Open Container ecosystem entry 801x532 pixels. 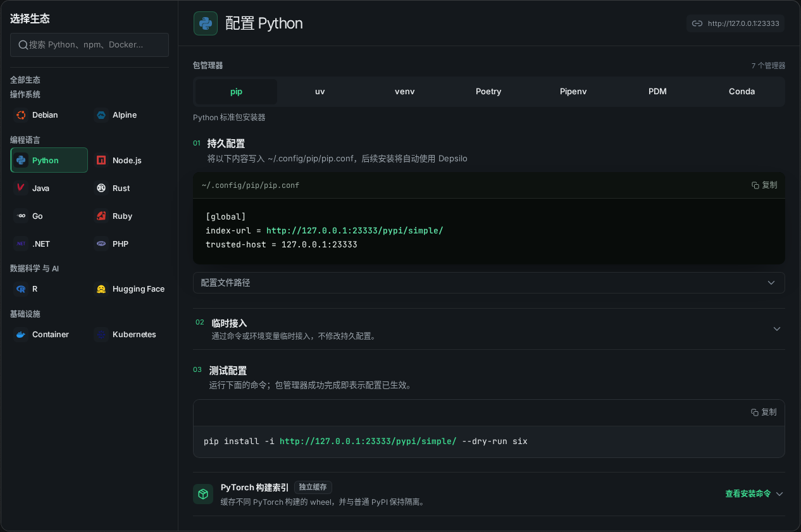click(49, 335)
